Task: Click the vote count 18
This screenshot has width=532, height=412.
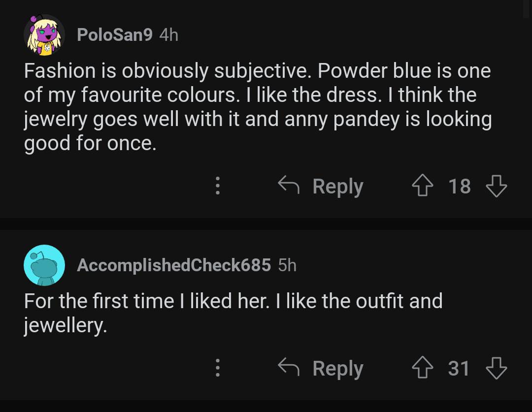Action: [x=459, y=187]
